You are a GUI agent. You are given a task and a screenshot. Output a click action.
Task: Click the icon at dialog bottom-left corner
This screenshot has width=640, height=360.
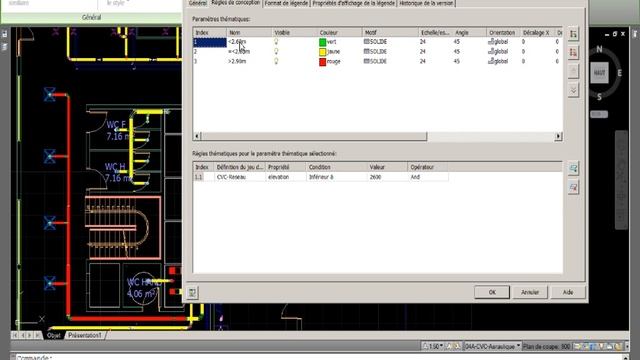point(192,292)
